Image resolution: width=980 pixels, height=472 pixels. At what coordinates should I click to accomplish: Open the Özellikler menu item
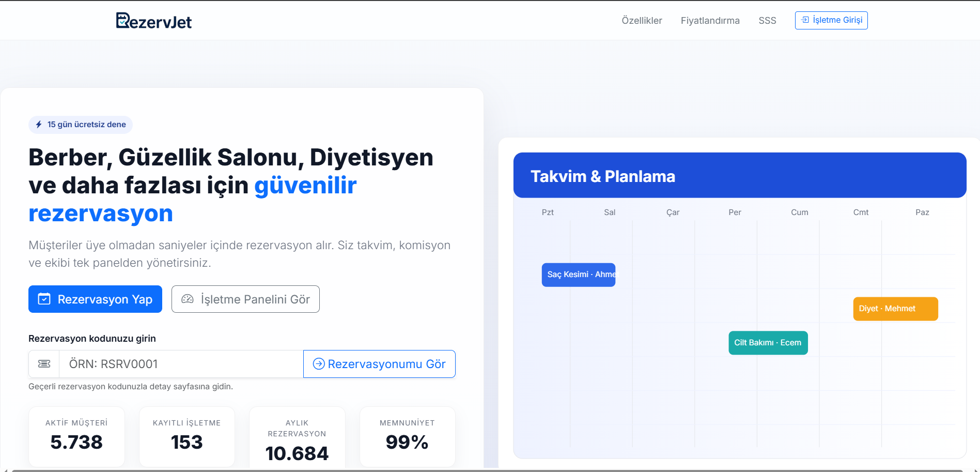coord(641,21)
